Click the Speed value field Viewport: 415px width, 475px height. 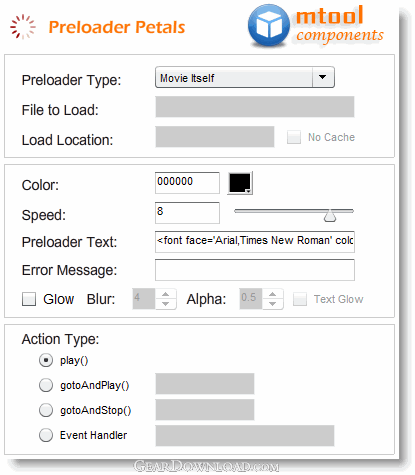187,213
